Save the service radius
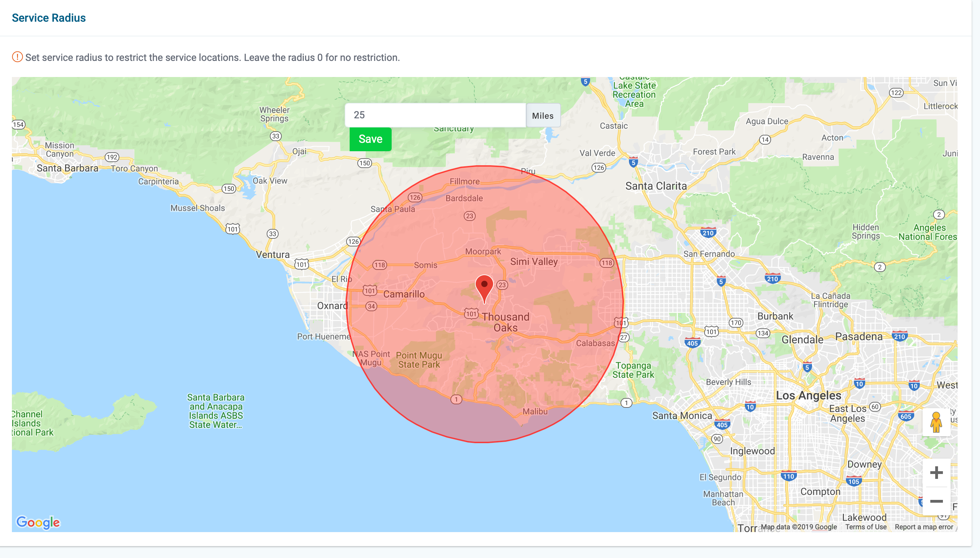This screenshot has width=980, height=558. coord(370,139)
